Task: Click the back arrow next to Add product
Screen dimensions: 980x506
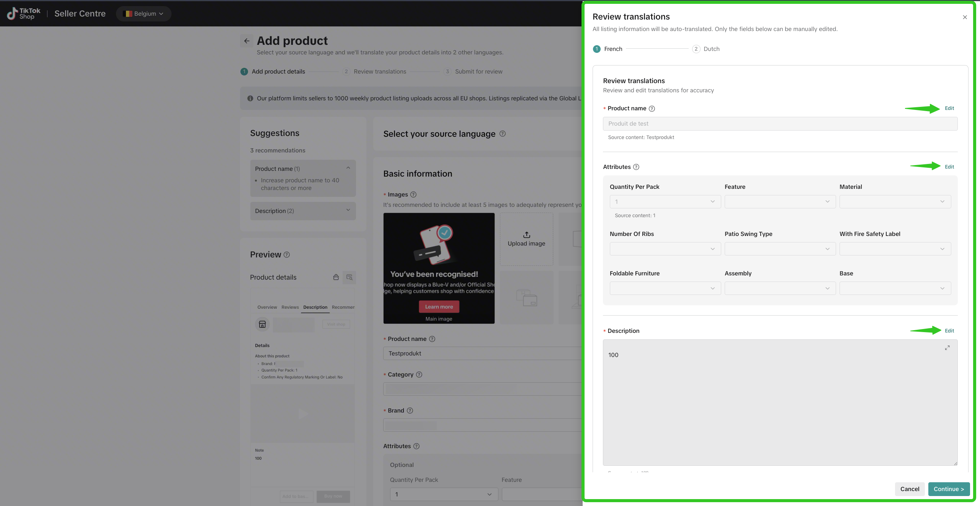Action: 247,41
